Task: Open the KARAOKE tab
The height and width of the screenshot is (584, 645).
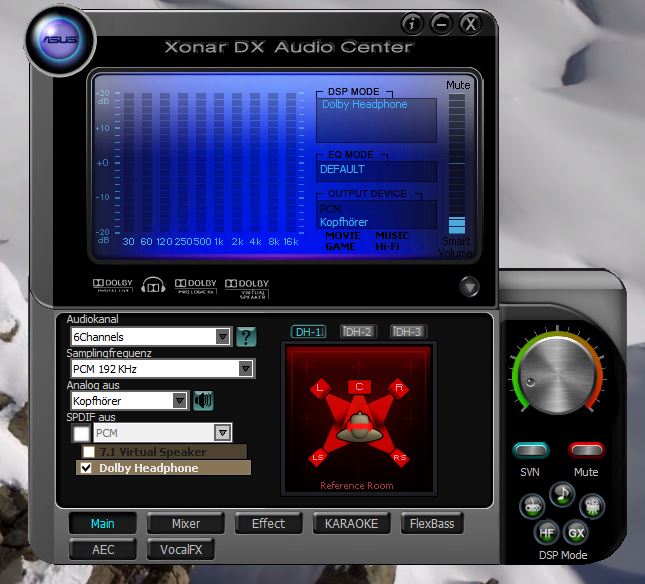Action: pos(351,523)
